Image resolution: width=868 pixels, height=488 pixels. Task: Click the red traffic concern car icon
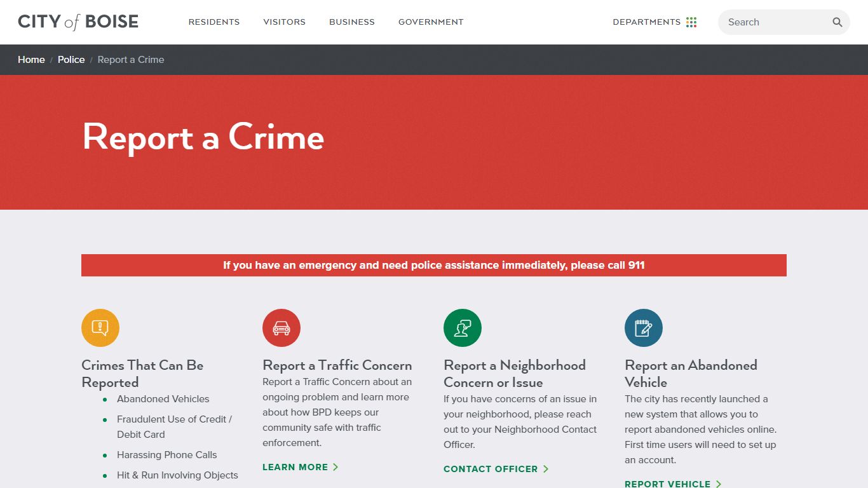point(281,328)
